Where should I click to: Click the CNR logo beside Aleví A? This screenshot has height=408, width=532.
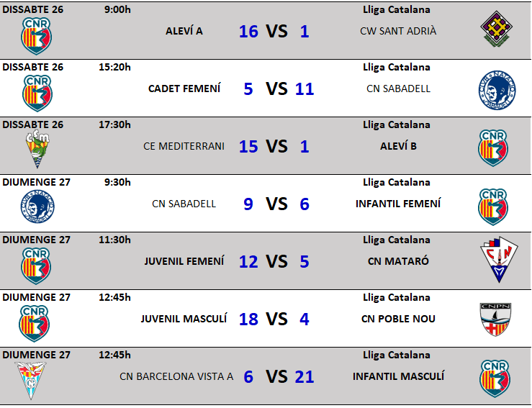36,35
